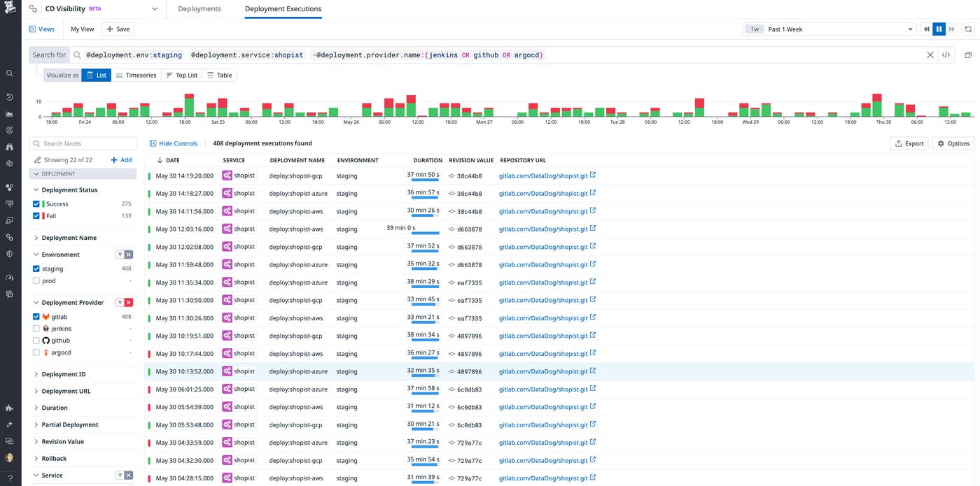Check the github provider checkbox

pos(36,341)
